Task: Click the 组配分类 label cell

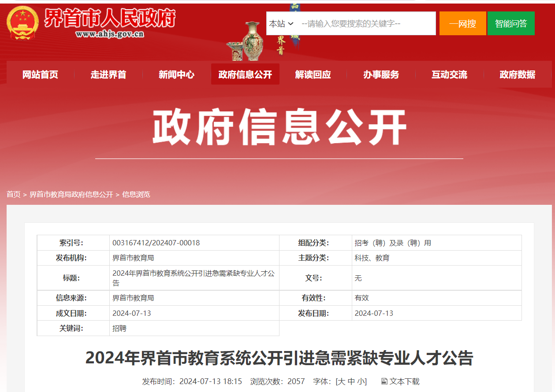Action: (x=316, y=243)
